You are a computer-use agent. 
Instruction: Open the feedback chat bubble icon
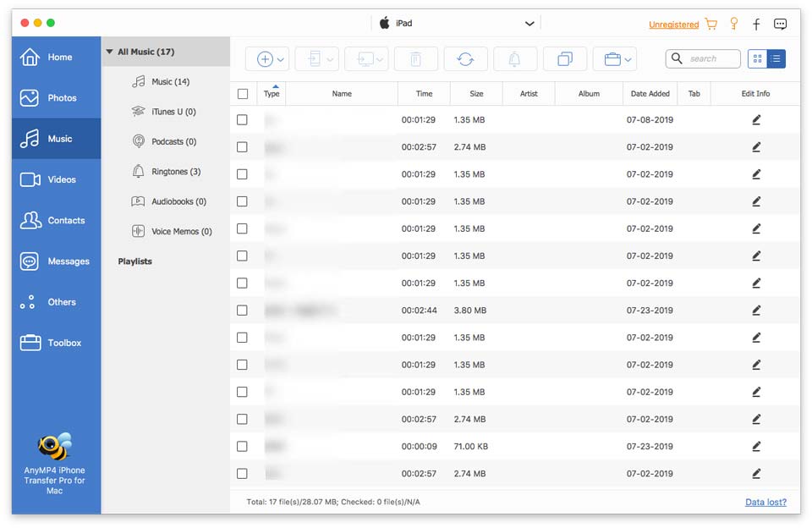tap(780, 24)
